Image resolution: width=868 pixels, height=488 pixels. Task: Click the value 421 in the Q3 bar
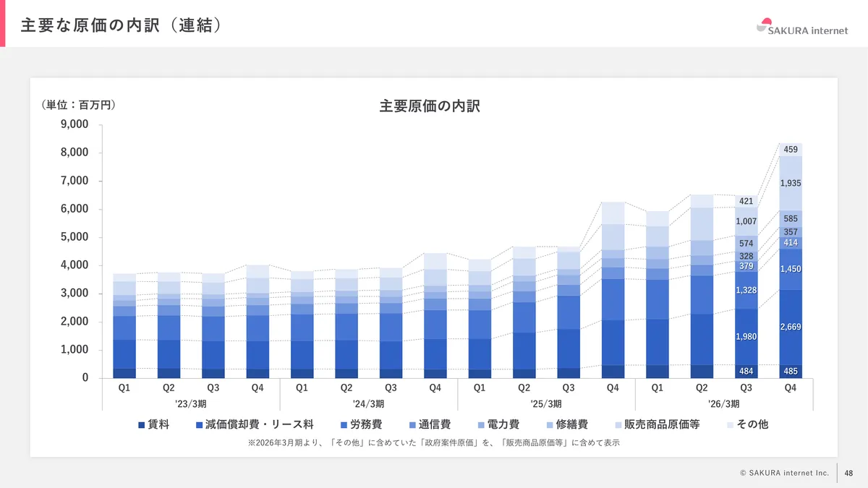[746, 201]
